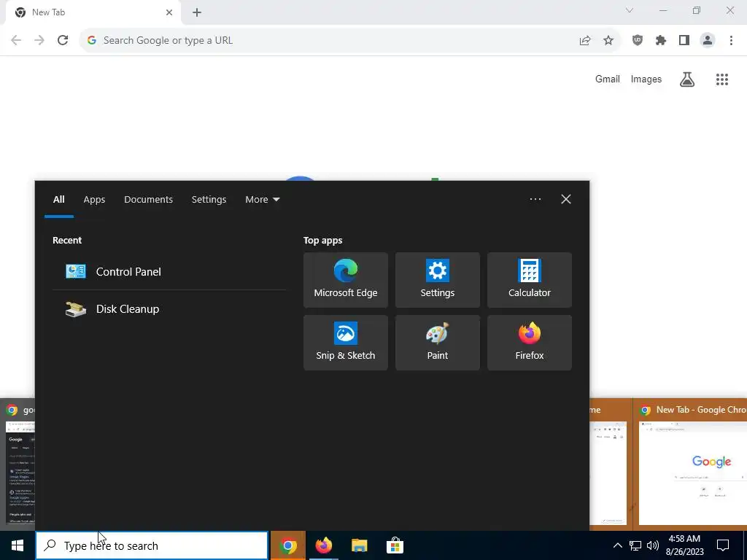Reload the Chrome page

[63, 40]
